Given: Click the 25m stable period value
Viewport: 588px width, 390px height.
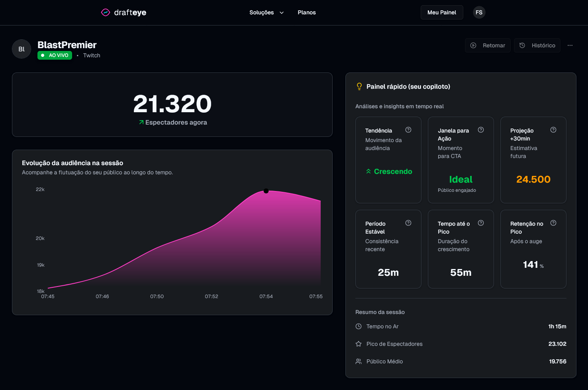Looking at the screenshot, I should point(388,273).
